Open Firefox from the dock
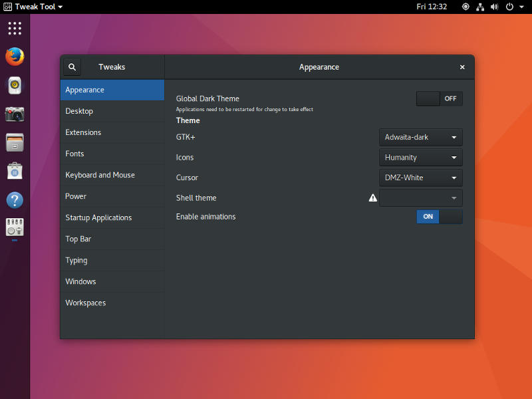 14,57
